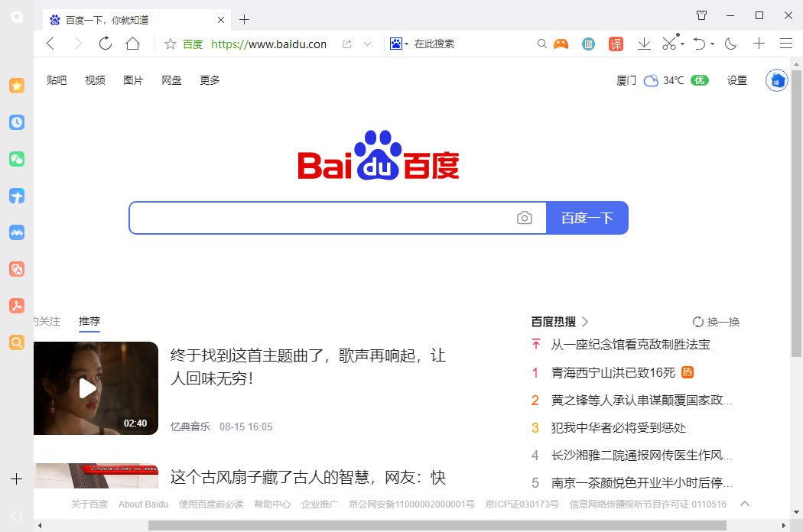Click the 百度一下 search button
The width and height of the screenshot is (803, 532).
pos(587,218)
